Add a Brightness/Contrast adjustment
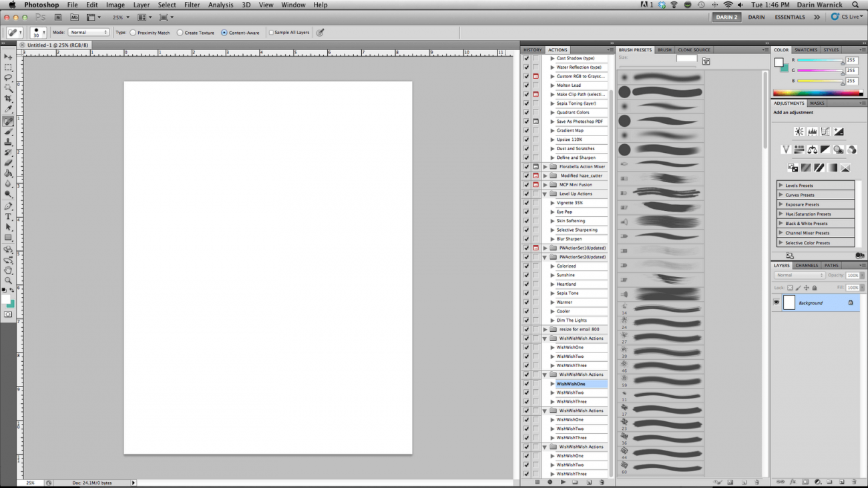868x488 pixels. coord(799,132)
